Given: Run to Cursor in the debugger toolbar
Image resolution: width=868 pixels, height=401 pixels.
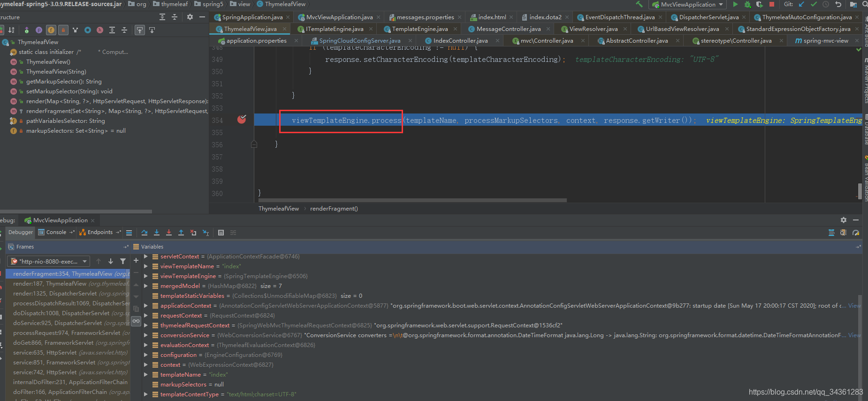Looking at the screenshot, I should coord(206,233).
